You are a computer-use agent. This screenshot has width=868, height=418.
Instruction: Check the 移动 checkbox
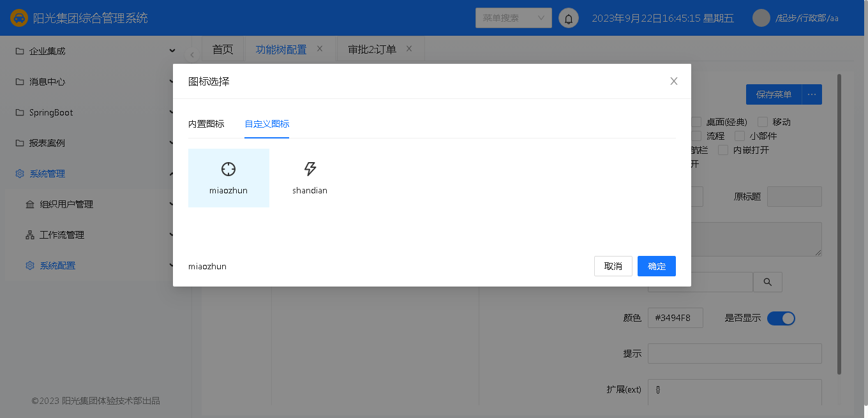tap(762, 122)
